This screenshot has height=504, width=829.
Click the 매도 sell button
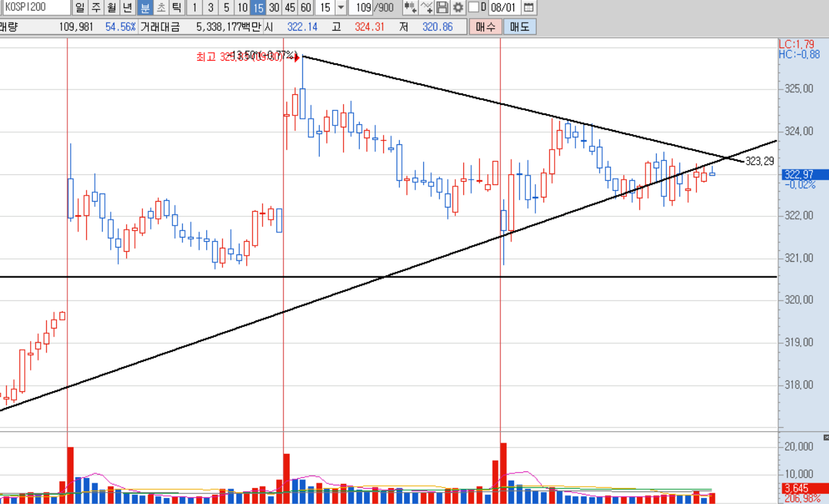pyautogui.click(x=519, y=27)
